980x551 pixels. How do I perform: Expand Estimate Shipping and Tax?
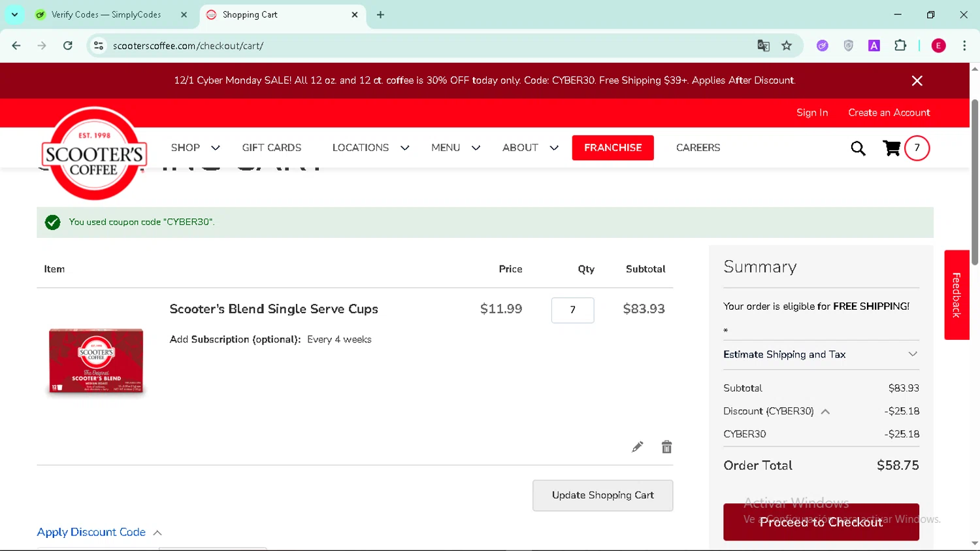click(821, 354)
